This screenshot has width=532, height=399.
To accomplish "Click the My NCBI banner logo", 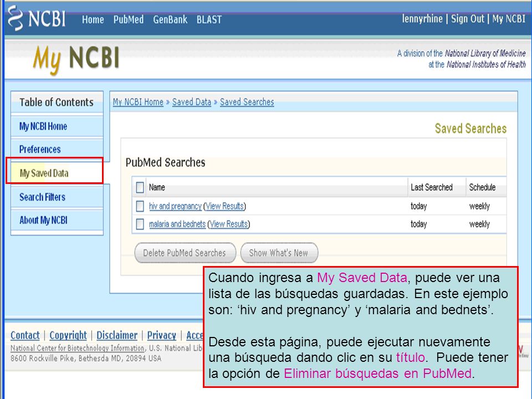I will (76, 59).
